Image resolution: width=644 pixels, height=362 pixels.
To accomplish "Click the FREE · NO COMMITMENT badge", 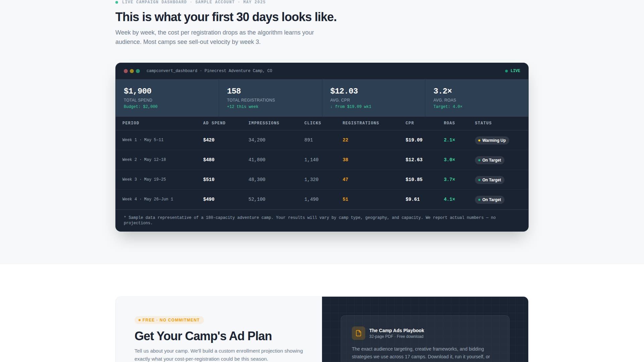I will pyautogui.click(x=169, y=320).
